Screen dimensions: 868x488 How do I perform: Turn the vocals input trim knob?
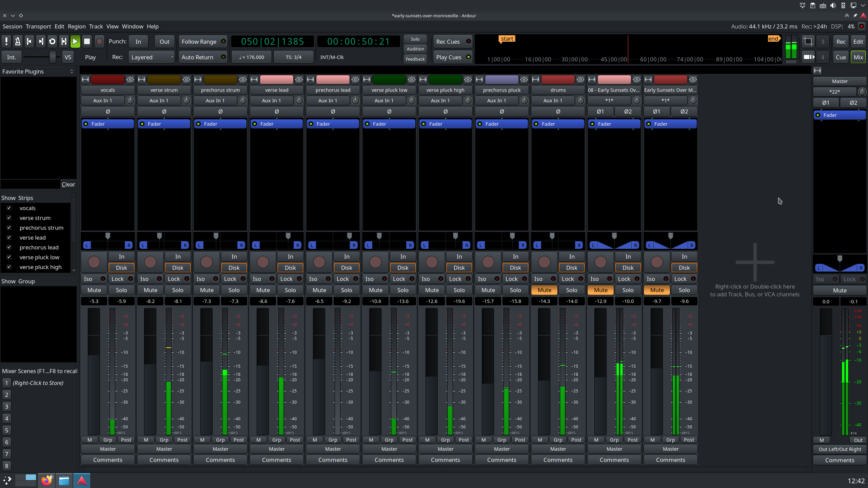[130, 101]
